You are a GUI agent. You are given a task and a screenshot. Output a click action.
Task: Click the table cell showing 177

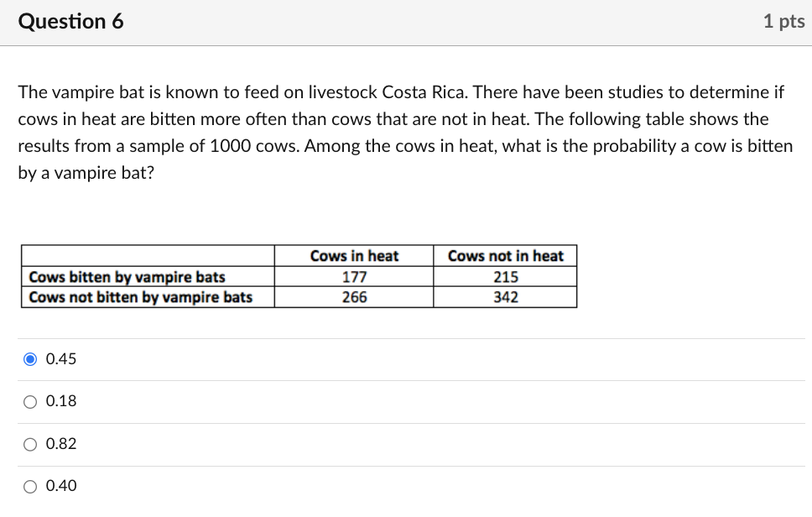pyautogui.click(x=354, y=277)
